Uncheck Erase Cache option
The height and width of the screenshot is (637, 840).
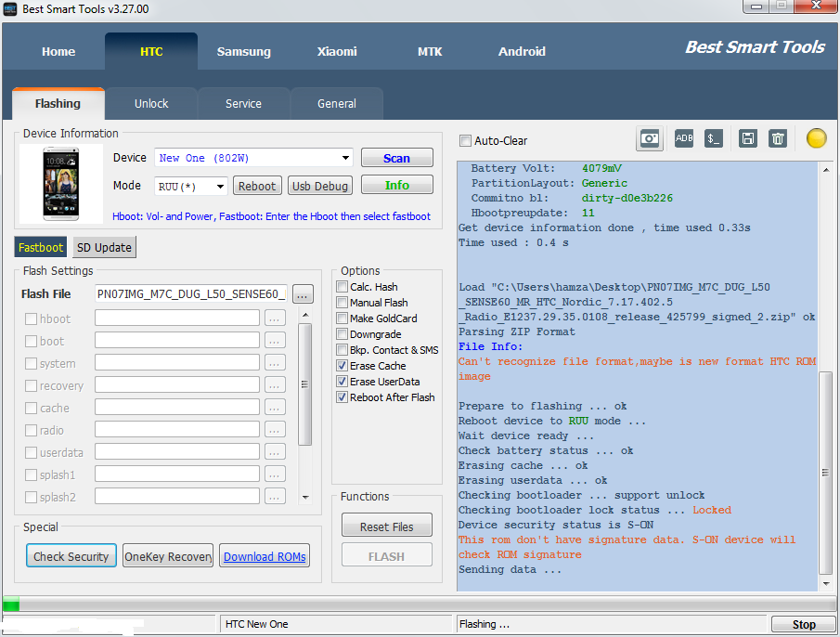pos(342,366)
